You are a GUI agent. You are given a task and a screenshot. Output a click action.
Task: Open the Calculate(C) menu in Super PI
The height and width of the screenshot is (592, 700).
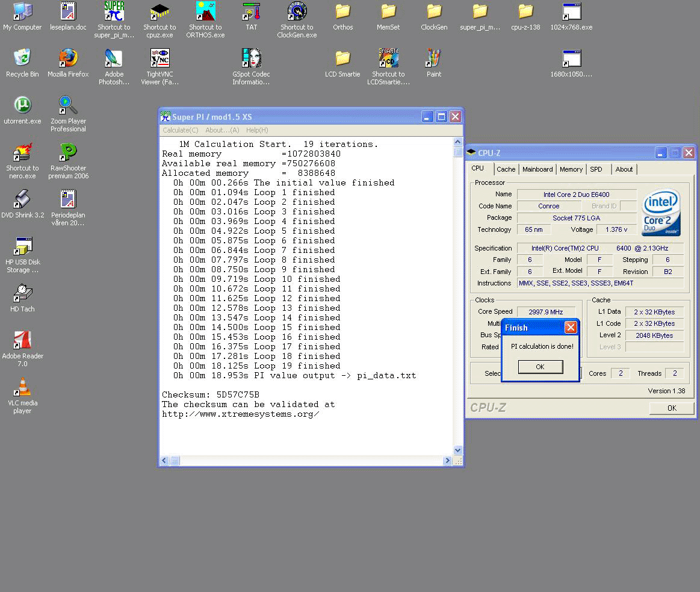click(x=181, y=130)
